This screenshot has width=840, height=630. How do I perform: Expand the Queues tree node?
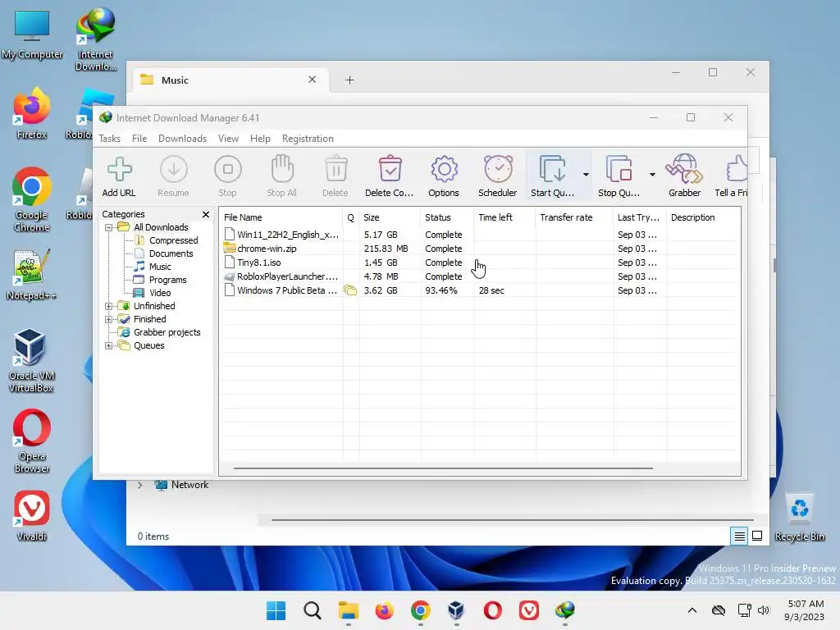click(x=109, y=345)
